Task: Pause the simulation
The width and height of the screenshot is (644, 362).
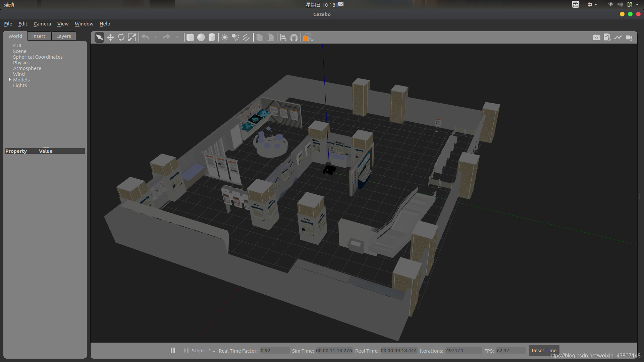Action: click(x=173, y=350)
